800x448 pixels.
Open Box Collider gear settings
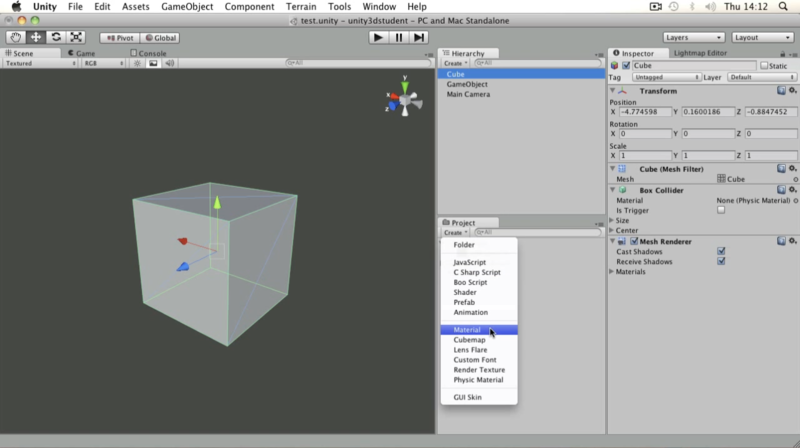coord(792,190)
